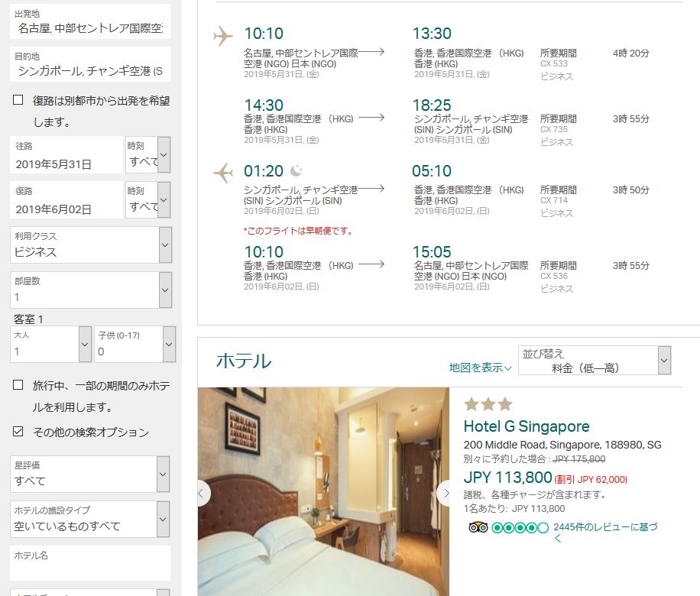Click the ホテル section heading
700x596 pixels.
pos(243,361)
